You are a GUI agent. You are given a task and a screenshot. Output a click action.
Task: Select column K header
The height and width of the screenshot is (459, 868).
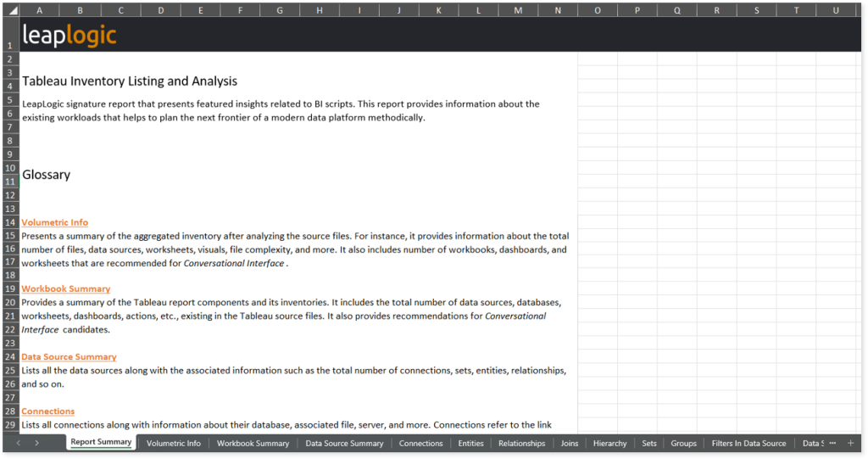tap(438, 10)
